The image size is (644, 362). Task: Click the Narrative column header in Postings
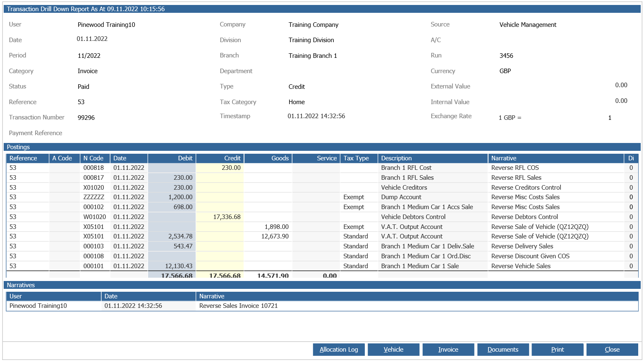556,158
